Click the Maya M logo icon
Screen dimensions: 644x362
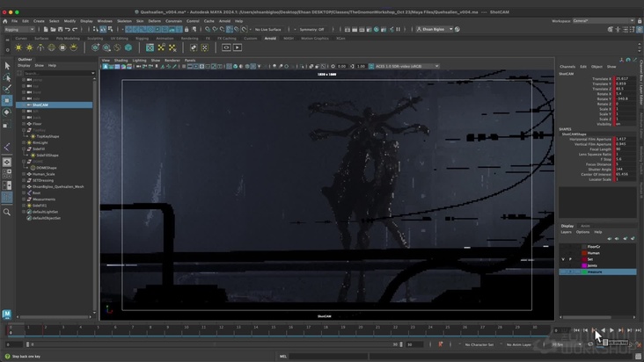tap(6, 314)
